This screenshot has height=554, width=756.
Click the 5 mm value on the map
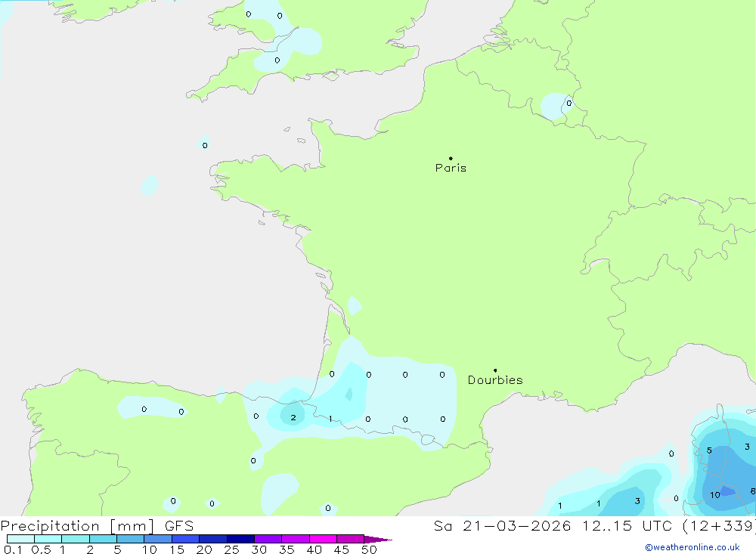709,450
